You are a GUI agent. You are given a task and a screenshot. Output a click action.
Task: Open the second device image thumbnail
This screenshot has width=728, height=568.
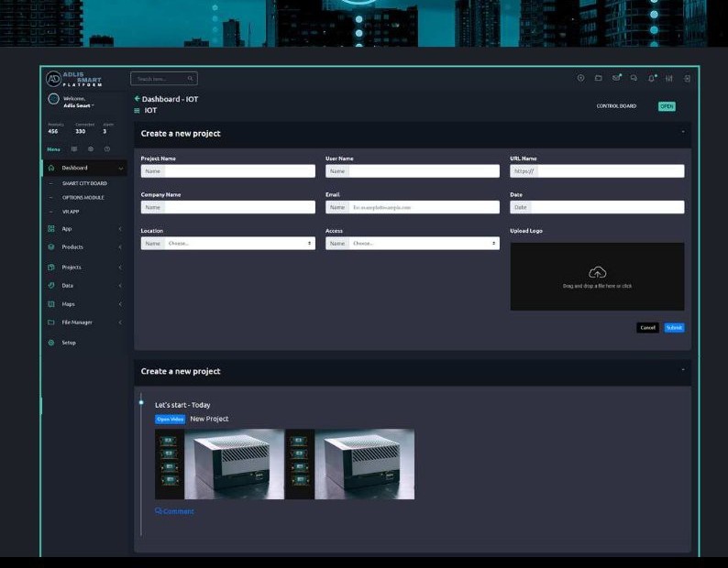click(x=350, y=464)
